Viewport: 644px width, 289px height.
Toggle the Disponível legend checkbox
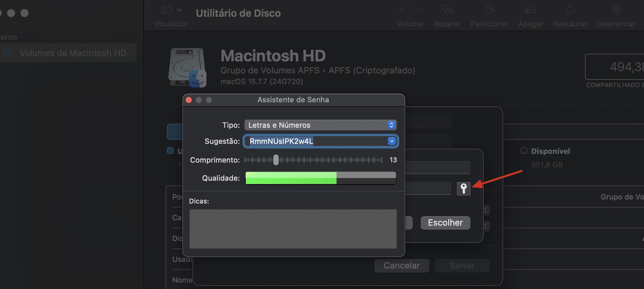point(523,151)
